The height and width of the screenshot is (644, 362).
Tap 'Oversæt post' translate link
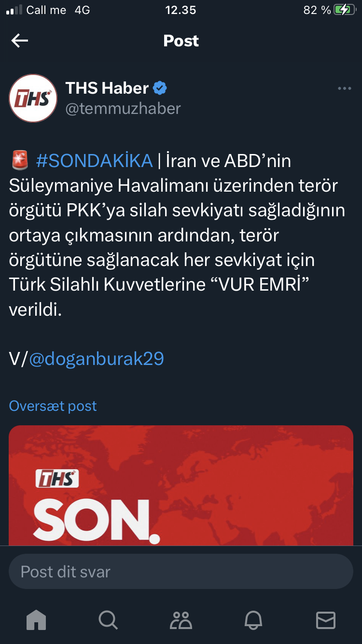53,406
